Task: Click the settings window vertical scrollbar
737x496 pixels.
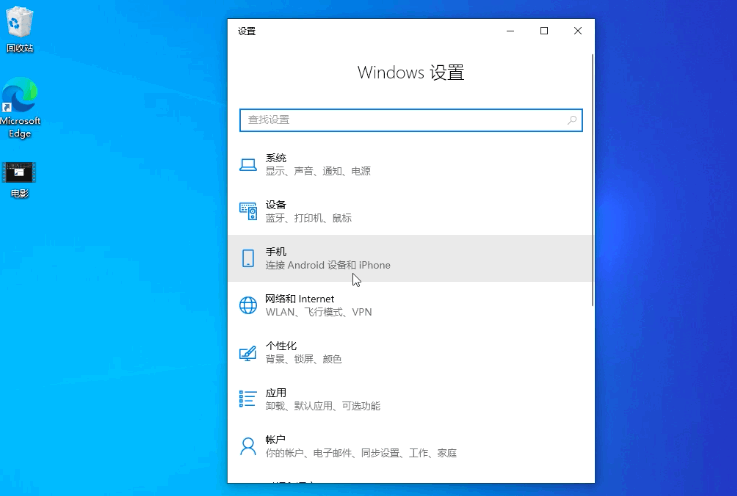Action: [x=592, y=180]
